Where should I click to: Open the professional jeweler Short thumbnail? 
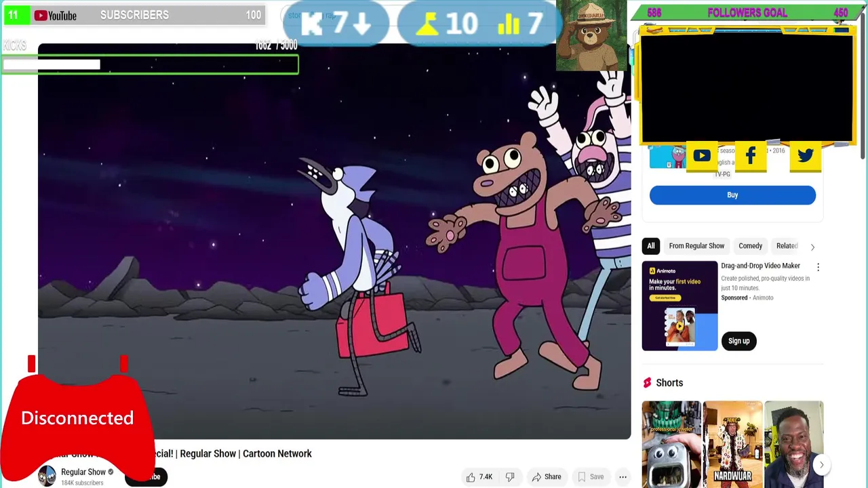pyautogui.click(x=671, y=444)
